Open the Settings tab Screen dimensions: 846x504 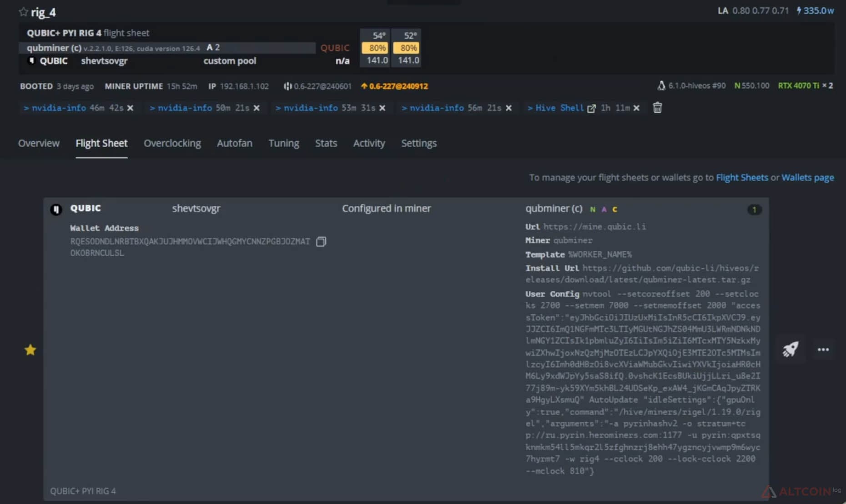point(419,143)
